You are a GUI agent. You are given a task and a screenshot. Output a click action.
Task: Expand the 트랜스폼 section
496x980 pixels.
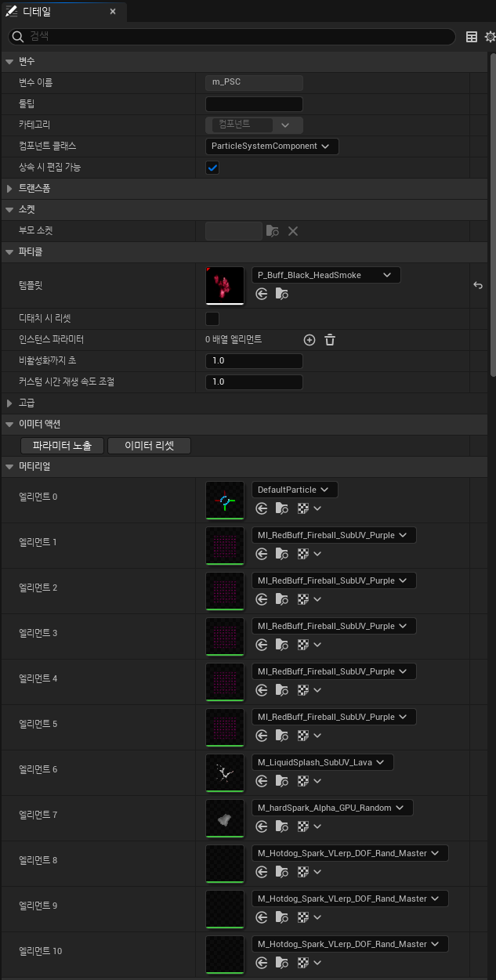pyautogui.click(x=9, y=189)
